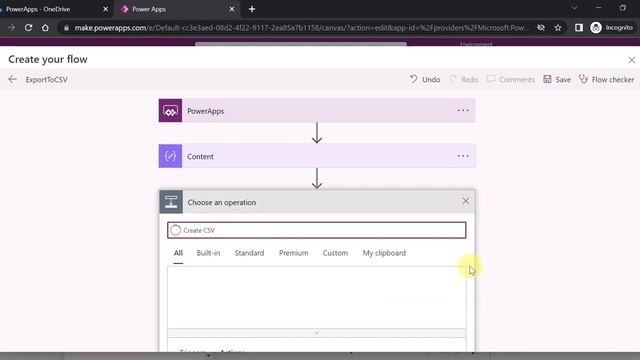Image resolution: width=640 pixels, height=360 pixels.
Task: Click the browser forward arrow
Action: click(x=11, y=28)
